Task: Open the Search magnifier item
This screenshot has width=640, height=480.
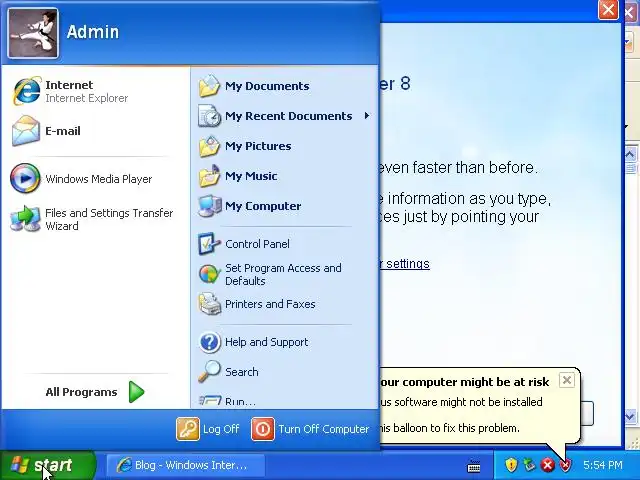Action: click(x=229, y=372)
